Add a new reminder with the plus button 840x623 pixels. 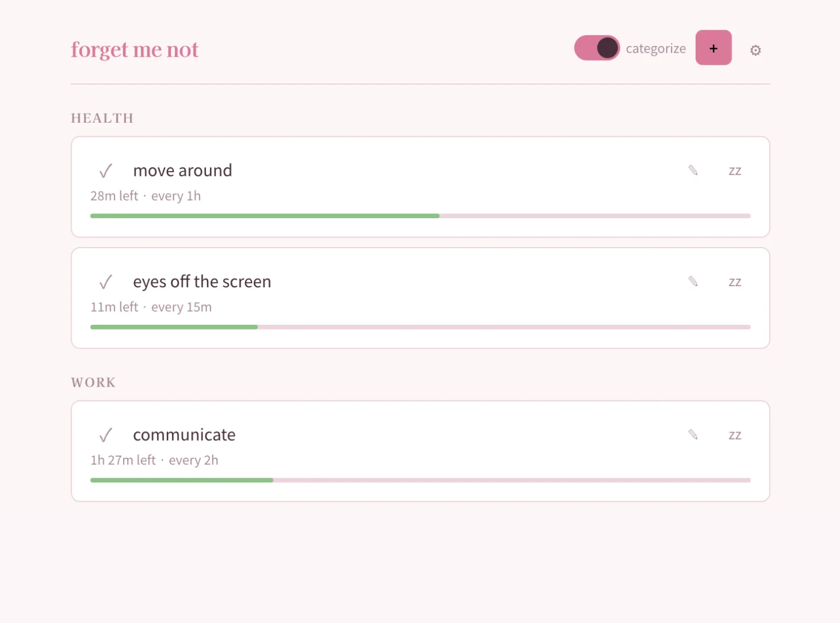713,48
